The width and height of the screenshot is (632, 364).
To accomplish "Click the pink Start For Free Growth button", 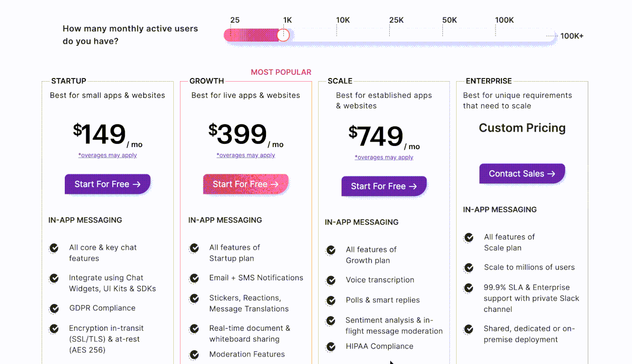I will (x=246, y=184).
